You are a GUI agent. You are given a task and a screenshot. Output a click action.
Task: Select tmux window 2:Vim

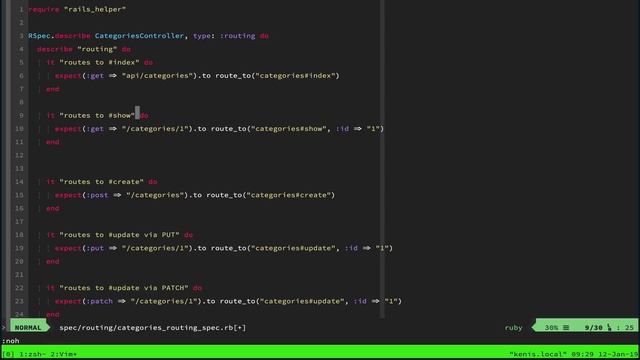tap(63, 354)
